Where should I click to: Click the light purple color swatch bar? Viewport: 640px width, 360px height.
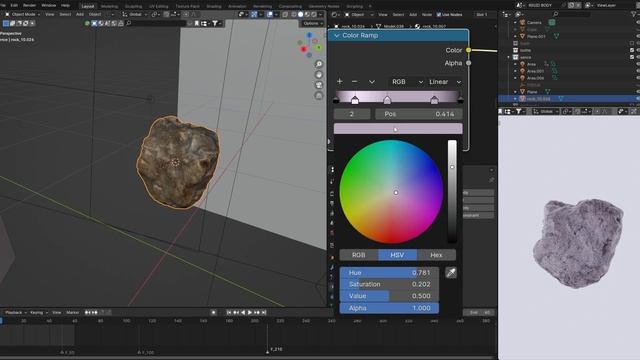398,129
